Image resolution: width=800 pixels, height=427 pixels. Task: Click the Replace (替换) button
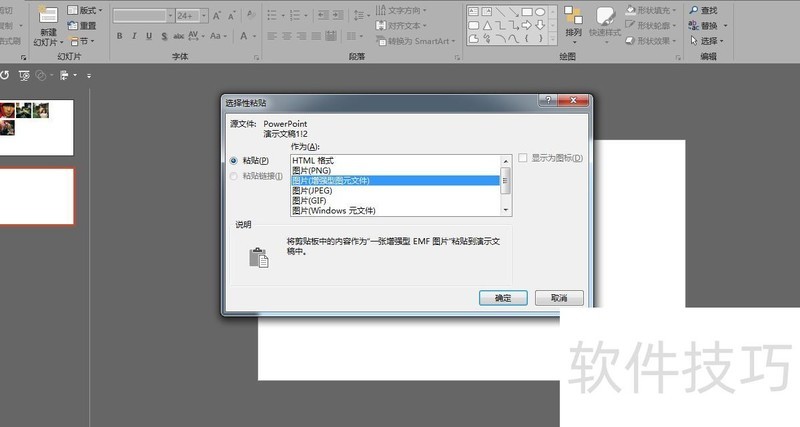(708, 25)
